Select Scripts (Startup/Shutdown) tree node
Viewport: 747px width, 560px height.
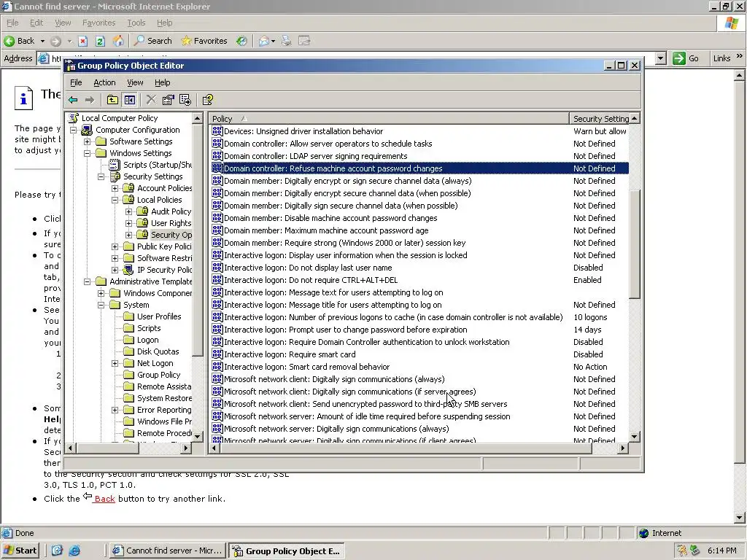pyautogui.click(x=158, y=165)
